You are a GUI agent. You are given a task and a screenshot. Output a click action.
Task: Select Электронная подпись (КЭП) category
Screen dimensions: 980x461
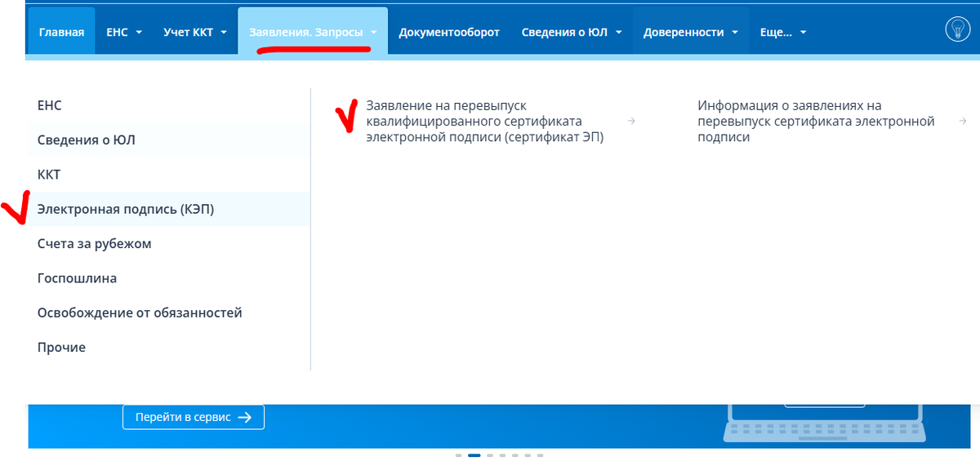(169, 210)
